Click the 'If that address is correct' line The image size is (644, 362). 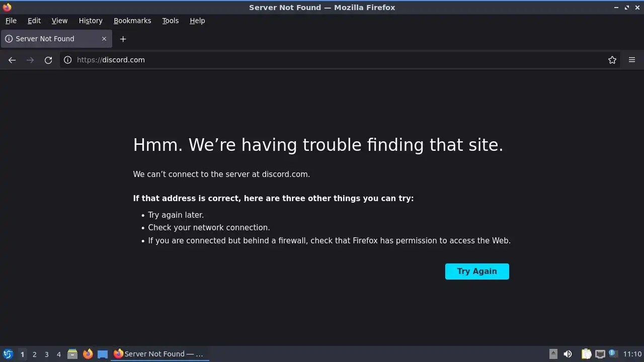click(x=273, y=199)
